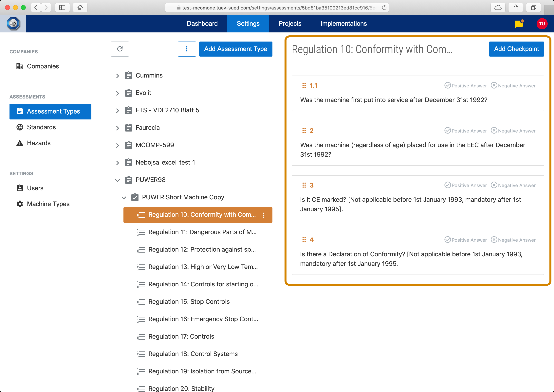Screen dimensions: 554x392
Task: Open Hazards in the sidebar
Action: tap(39, 143)
